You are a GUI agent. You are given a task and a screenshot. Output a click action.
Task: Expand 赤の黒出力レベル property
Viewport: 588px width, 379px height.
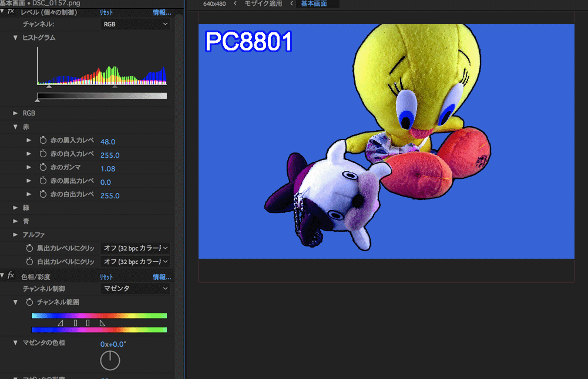click(29, 181)
